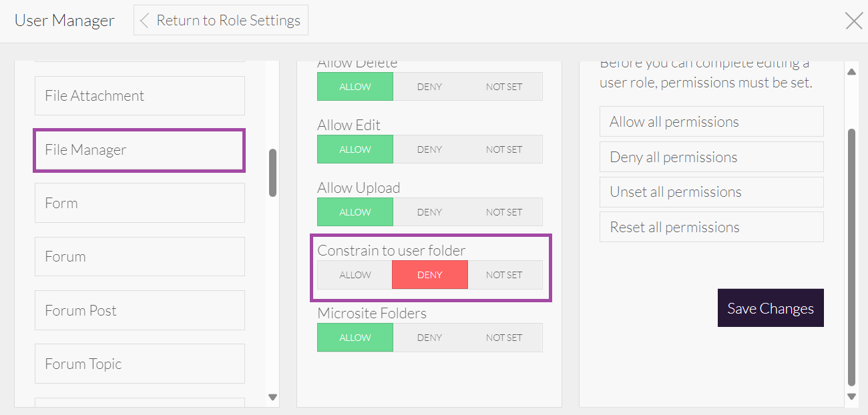This screenshot has width=868, height=415.
Task: Click Allow all permissions
Action: pyautogui.click(x=711, y=121)
